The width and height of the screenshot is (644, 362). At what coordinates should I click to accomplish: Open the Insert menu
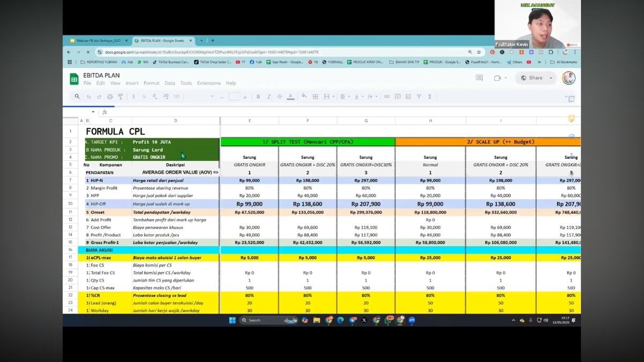(x=132, y=83)
